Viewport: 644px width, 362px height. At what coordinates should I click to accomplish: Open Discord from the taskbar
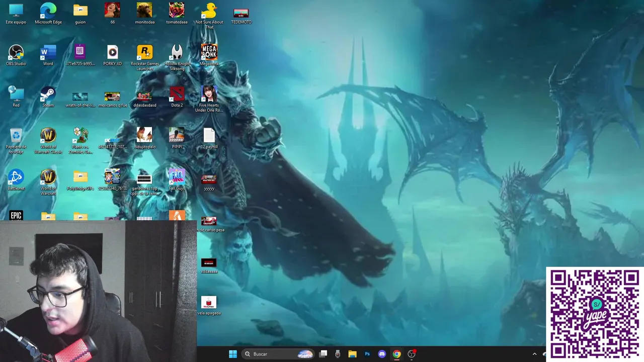[382, 354]
